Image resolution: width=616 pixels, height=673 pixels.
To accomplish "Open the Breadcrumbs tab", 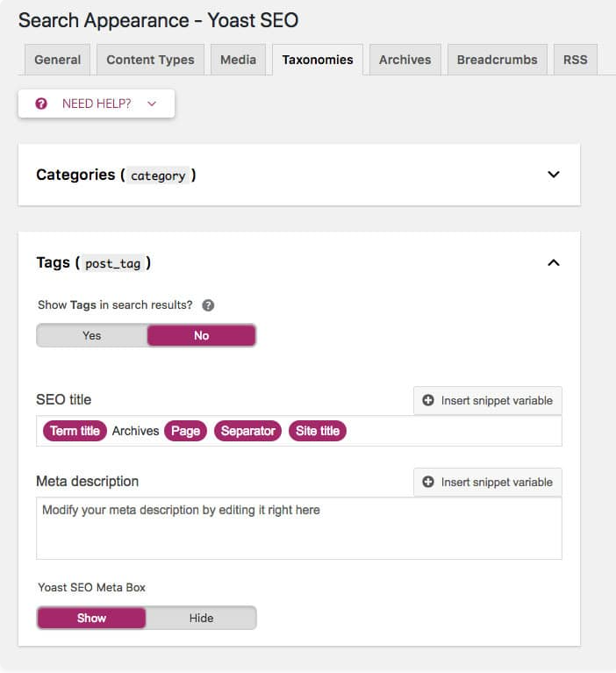I will click(498, 60).
